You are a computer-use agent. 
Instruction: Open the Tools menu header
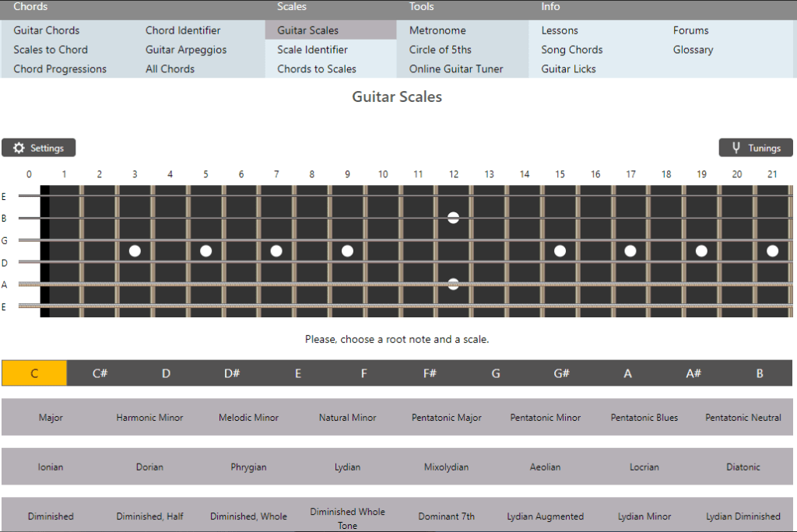[x=422, y=7]
